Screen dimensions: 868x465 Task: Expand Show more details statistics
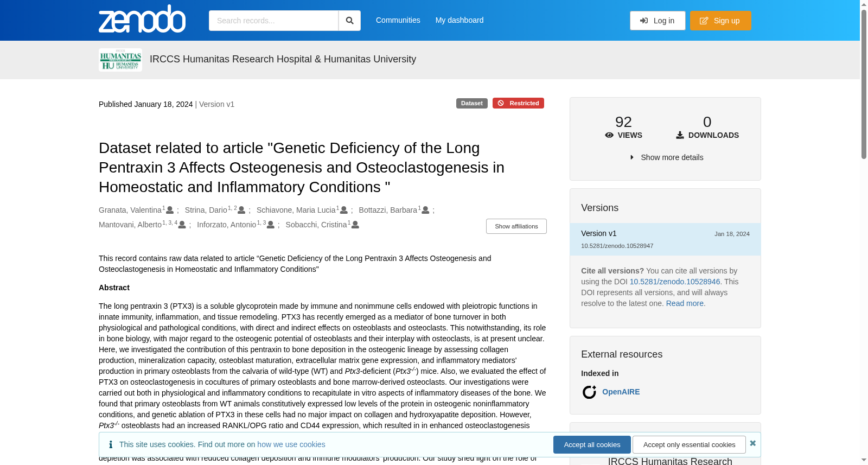click(666, 157)
